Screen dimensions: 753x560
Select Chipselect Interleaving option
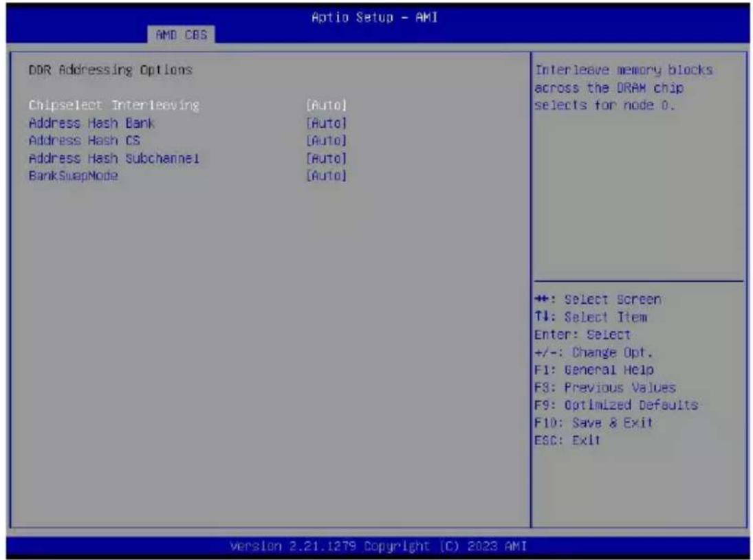(x=114, y=105)
